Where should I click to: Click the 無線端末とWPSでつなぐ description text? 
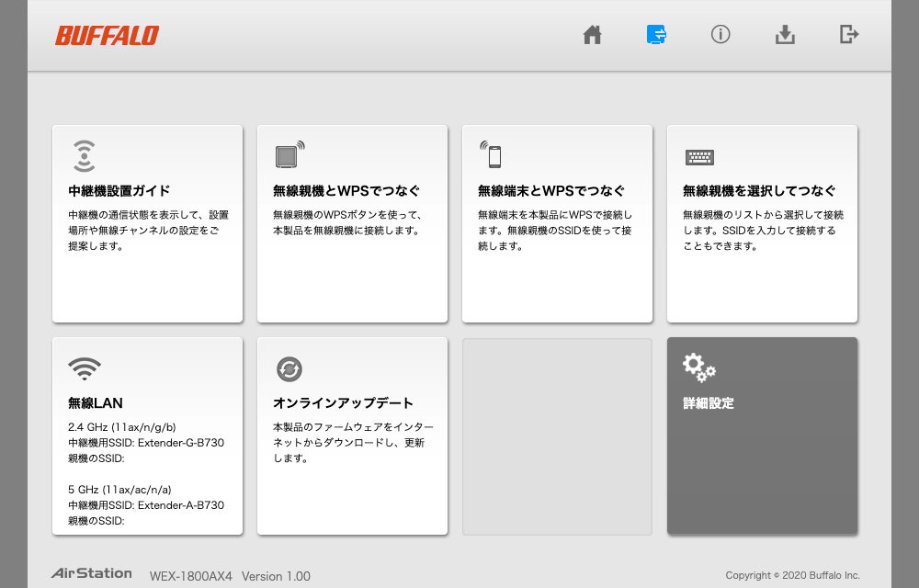pos(555,231)
